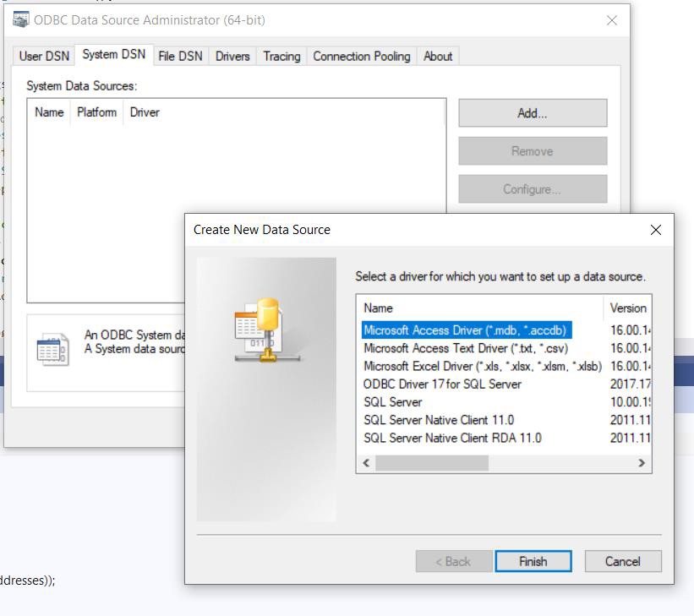This screenshot has width=694, height=616.
Task: Open the File DSN tab
Action: tap(180, 57)
